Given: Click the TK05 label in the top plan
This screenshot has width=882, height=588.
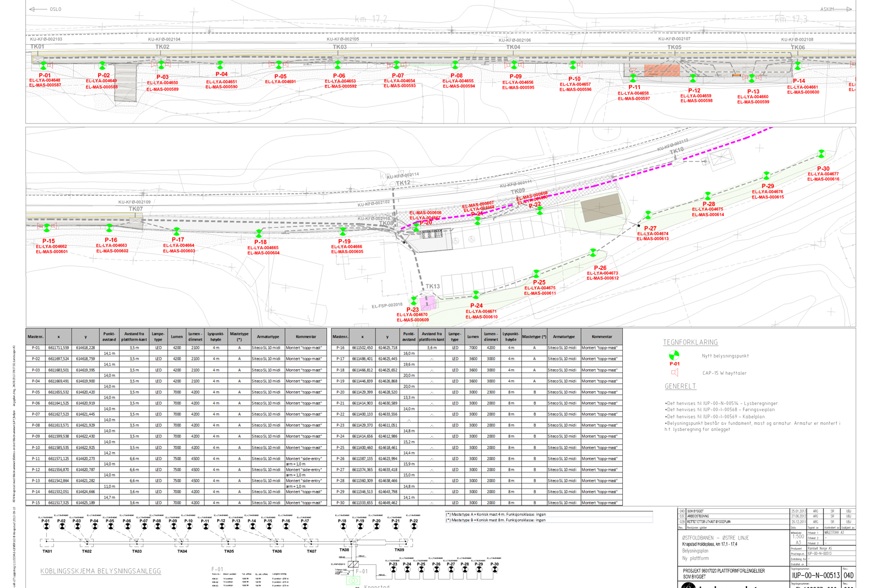Looking at the screenshot, I should [674, 47].
